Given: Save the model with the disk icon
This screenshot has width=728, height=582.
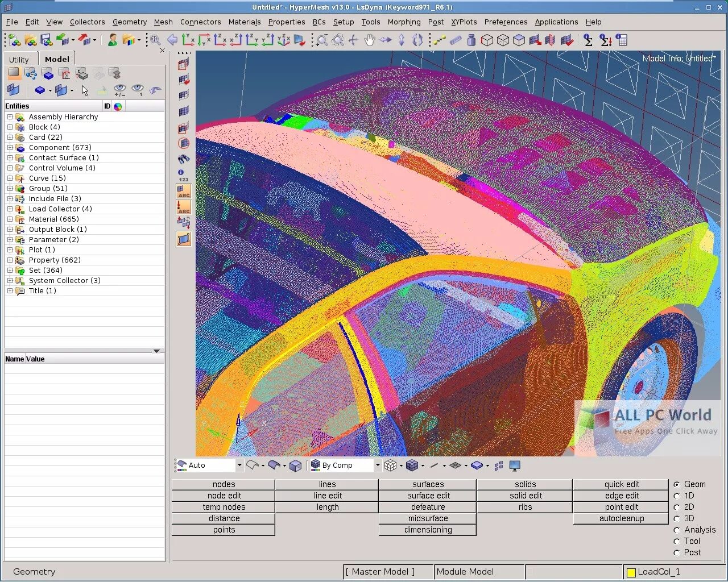Looking at the screenshot, I should (46, 40).
